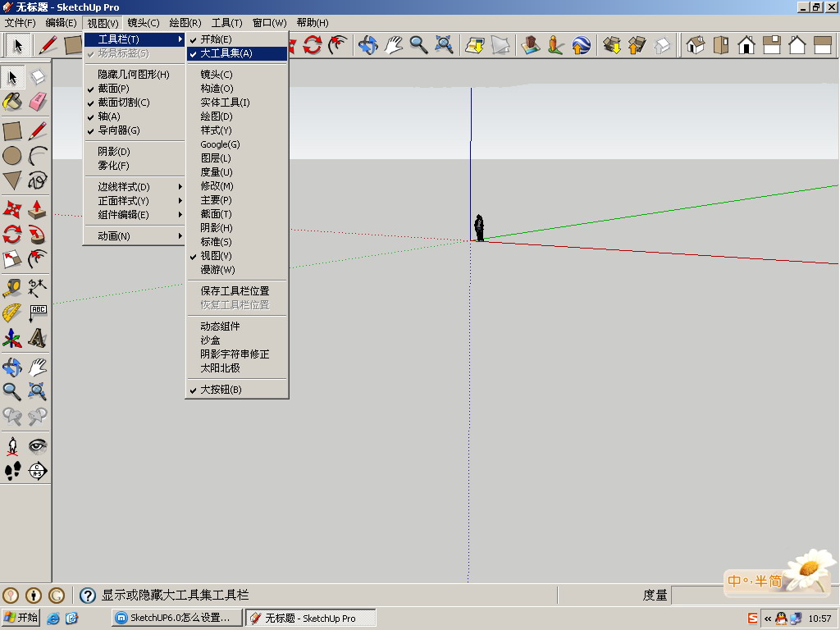
Task: Click 隐藏几何图形(H)
Action: pos(135,75)
